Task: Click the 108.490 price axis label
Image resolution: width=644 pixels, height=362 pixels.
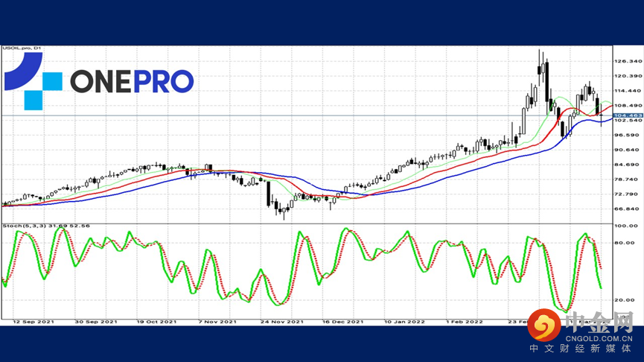Action: click(x=628, y=106)
